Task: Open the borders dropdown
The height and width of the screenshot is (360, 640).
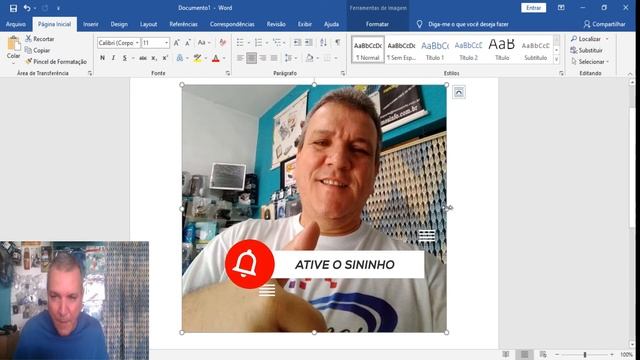Action: click(336, 58)
